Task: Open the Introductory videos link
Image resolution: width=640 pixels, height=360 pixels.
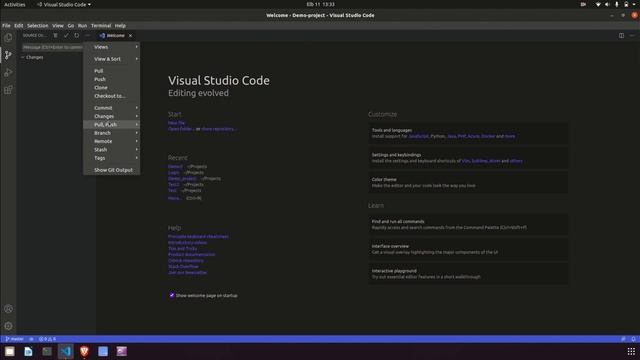Action: (187, 242)
